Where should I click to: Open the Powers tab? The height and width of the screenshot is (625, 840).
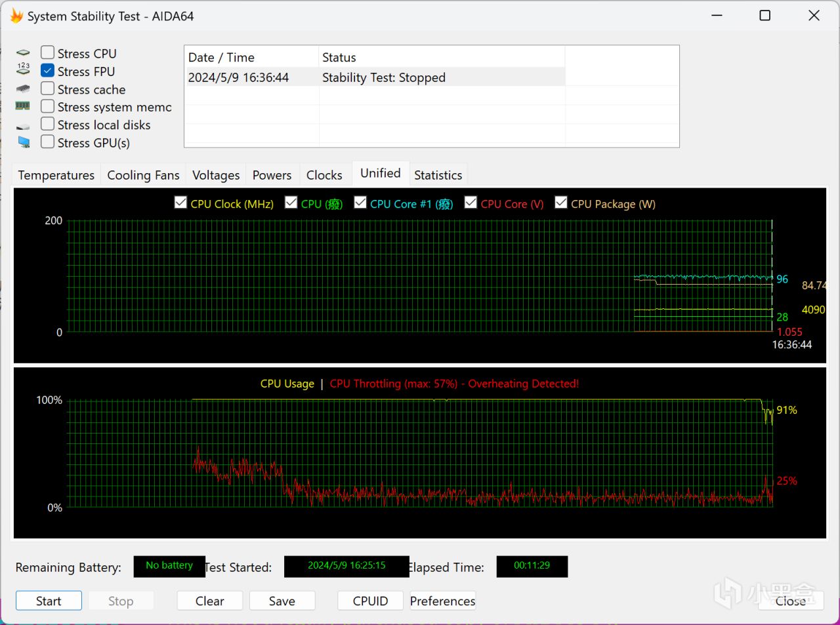point(272,175)
